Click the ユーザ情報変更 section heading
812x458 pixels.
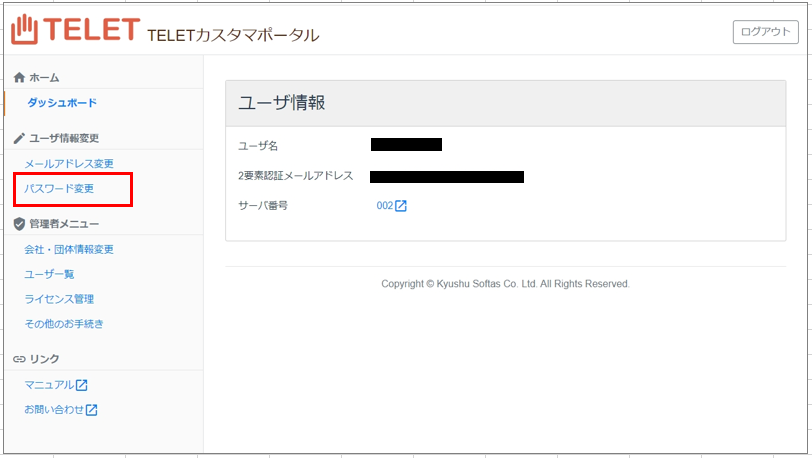pyautogui.click(x=64, y=138)
